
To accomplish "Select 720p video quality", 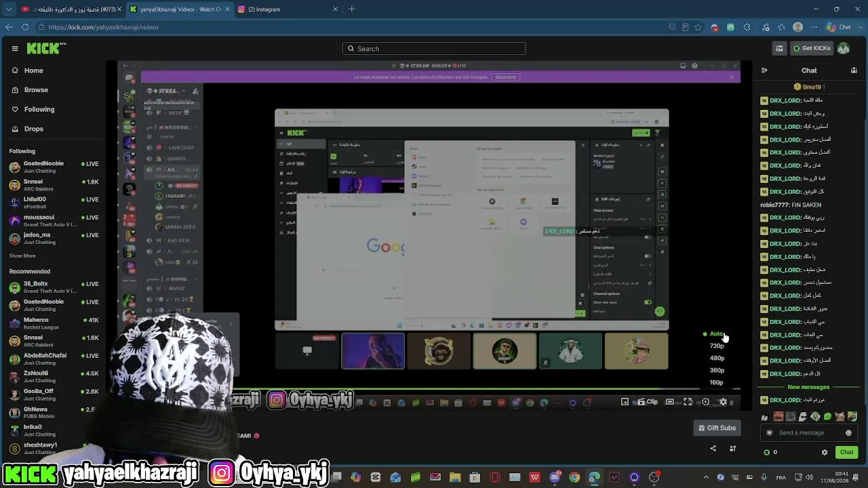I will pyautogui.click(x=717, y=346).
